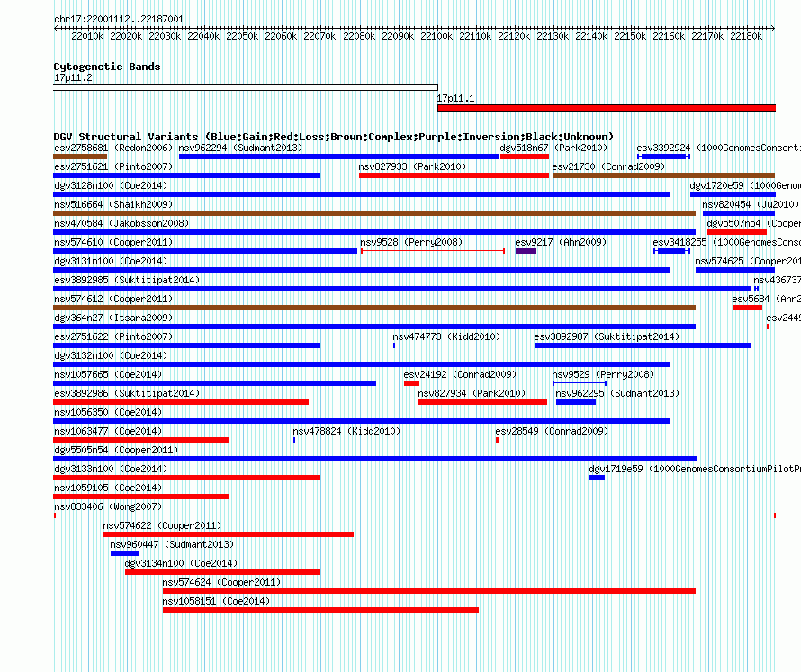This screenshot has height=672, width=801.
Task: Click the chr17:22001112..22187001 region label
Action: (119, 20)
